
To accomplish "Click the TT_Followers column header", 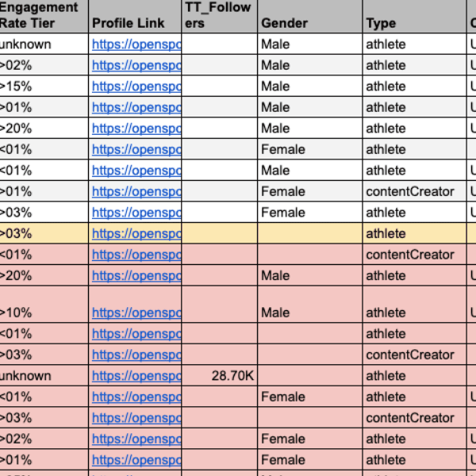I will [x=219, y=16].
